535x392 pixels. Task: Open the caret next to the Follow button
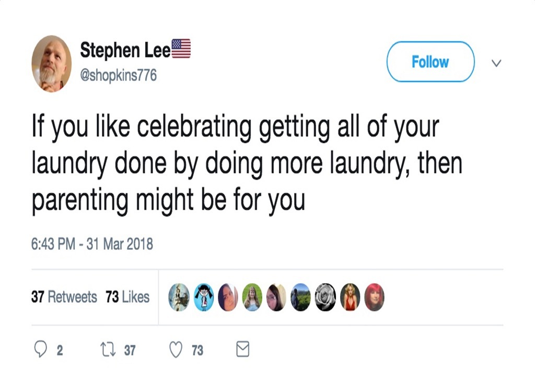496,63
